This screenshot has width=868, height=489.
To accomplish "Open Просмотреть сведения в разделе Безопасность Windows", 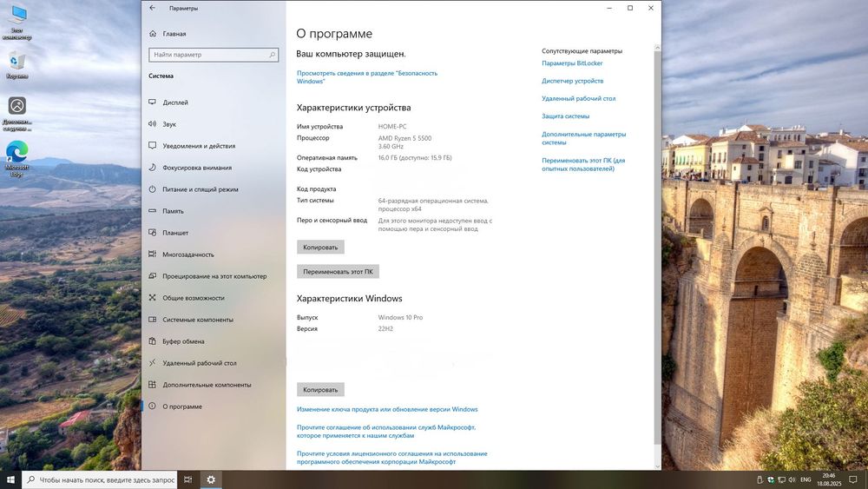I will tap(367, 77).
